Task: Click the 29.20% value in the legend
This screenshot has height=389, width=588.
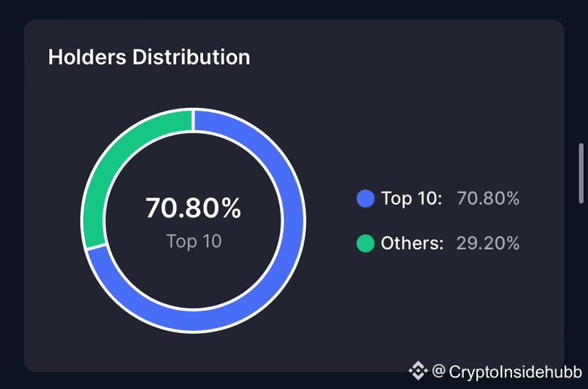Action: (x=488, y=243)
